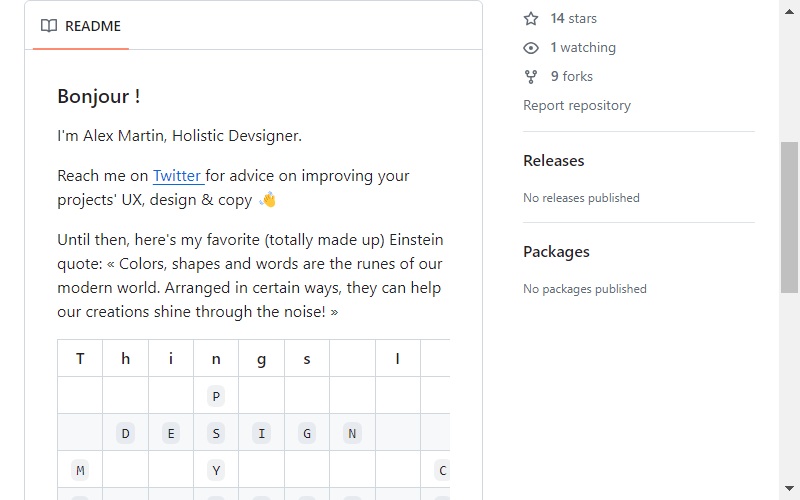This screenshot has width=800, height=500.
Task: Open the Releases heading link
Action: (x=554, y=161)
